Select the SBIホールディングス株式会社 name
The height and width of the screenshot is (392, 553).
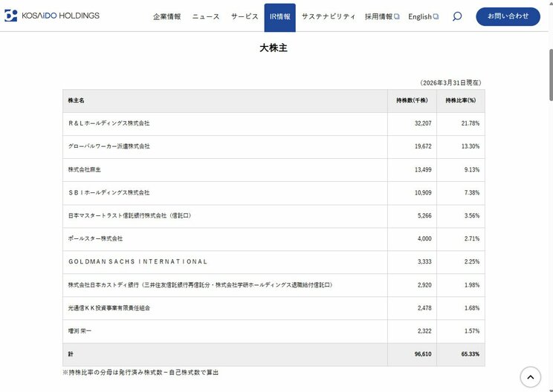point(109,192)
